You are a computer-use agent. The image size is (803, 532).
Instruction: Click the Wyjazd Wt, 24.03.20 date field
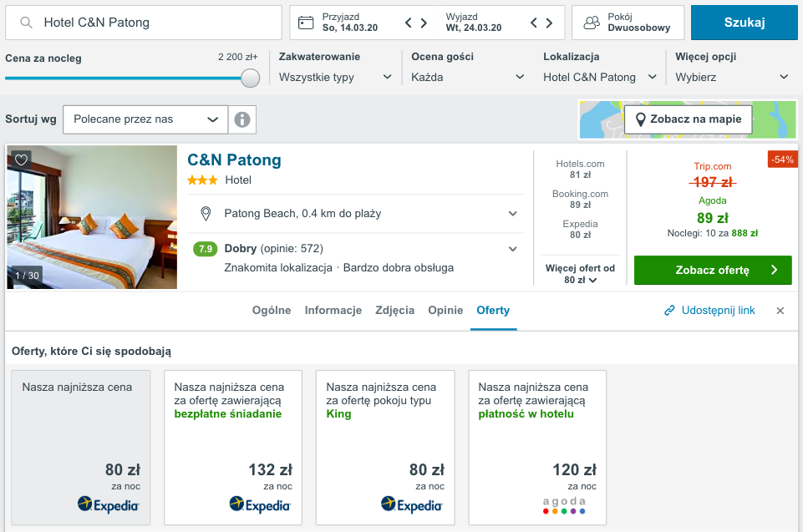click(x=474, y=23)
